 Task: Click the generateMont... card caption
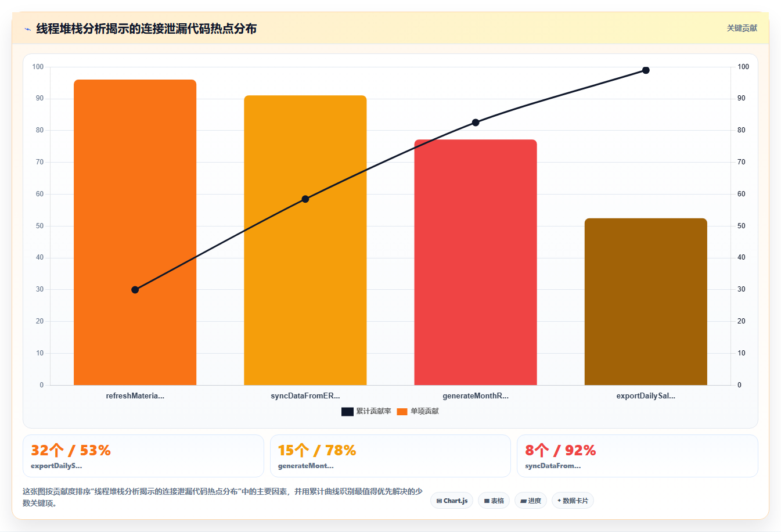point(306,466)
